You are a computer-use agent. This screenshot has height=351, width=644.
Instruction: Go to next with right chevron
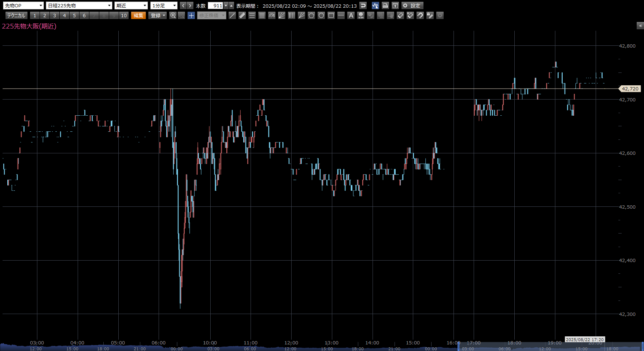click(190, 5)
